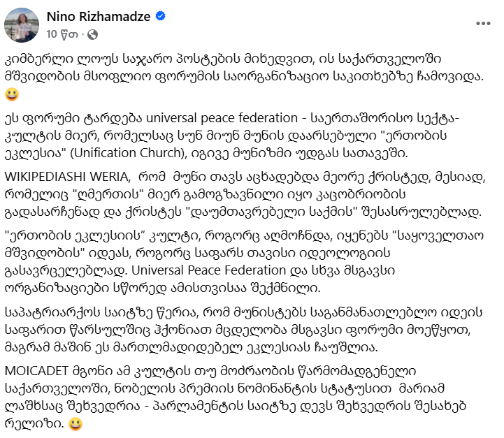Click the "10 წთ" post timestamp
The height and width of the screenshot is (438, 504).
point(60,34)
